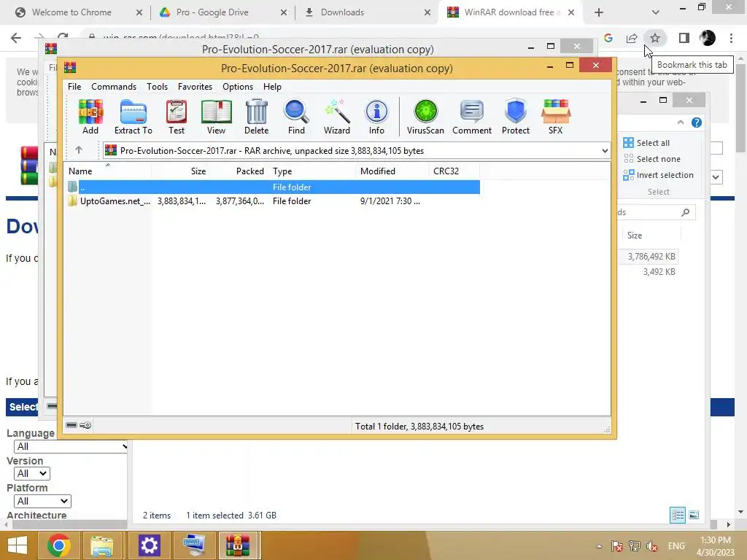
Task: Open the Find magnifier icon
Action: [296, 117]
